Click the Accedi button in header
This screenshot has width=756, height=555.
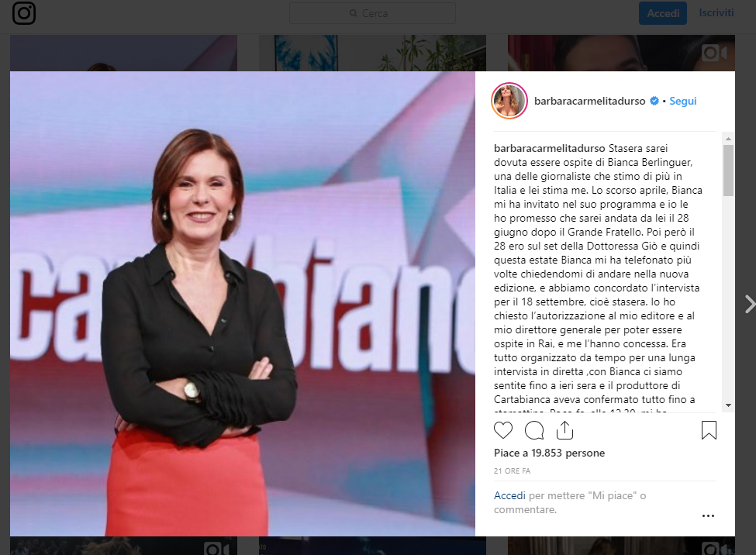(x=663, y=13)
